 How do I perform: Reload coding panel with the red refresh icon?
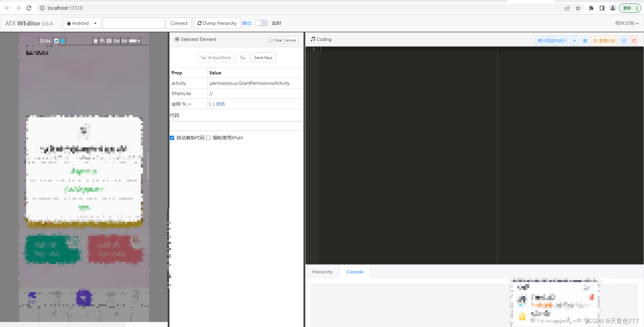[x=634, y=41]
